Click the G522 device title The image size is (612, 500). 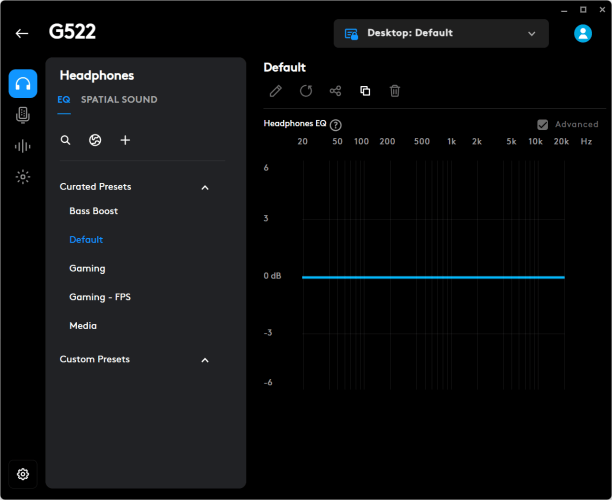pyautogui.click(x=72, y=32)
